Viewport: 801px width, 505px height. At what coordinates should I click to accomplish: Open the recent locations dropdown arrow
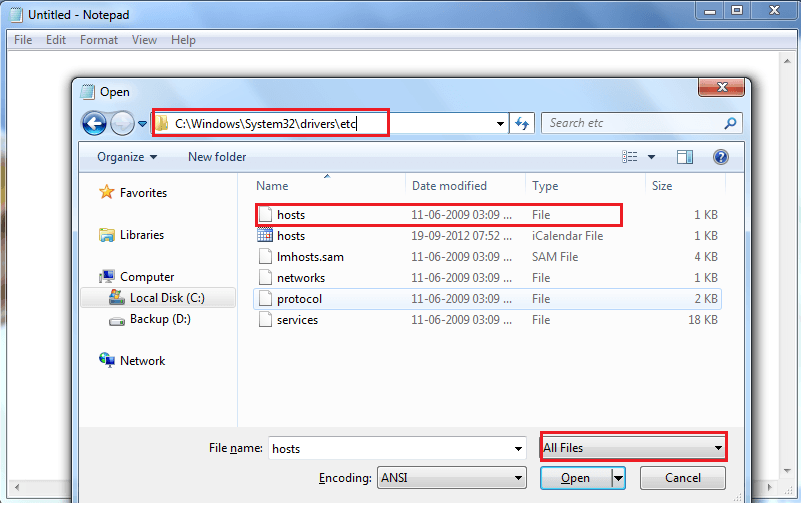point(143,124)
